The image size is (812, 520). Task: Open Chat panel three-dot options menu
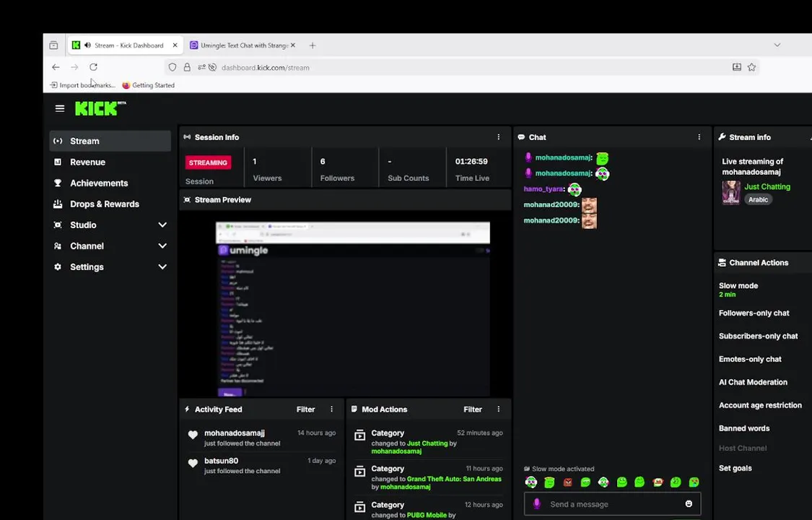(699, 137)
